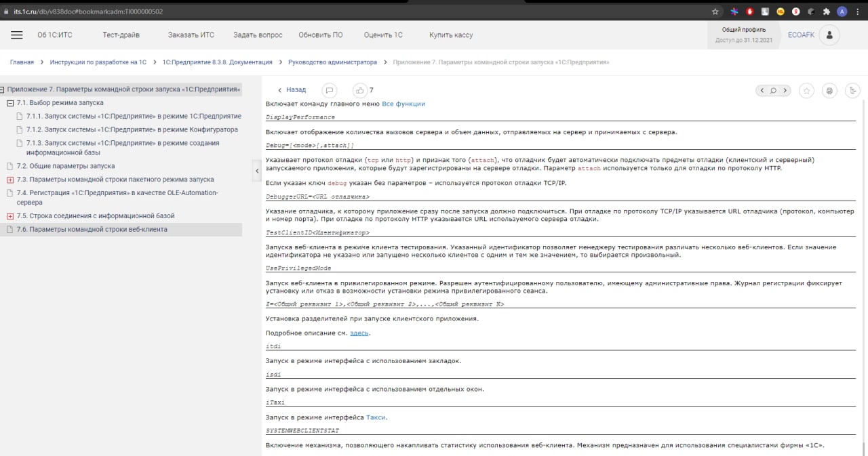Go to previous search match arrow
This screenshot has height=456, width=868.
tap(762, 90)
